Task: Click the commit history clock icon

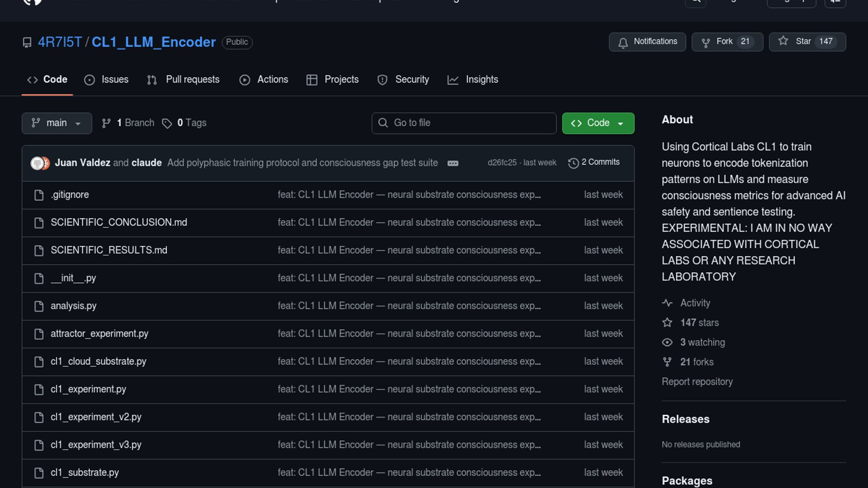Action: click(x=573, y=163)
